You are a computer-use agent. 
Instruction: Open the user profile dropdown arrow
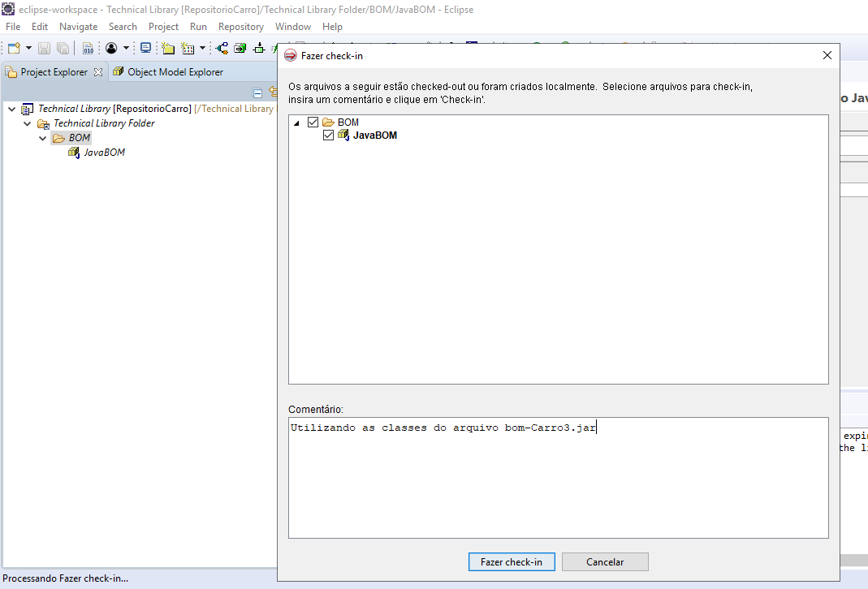point(127,48)
